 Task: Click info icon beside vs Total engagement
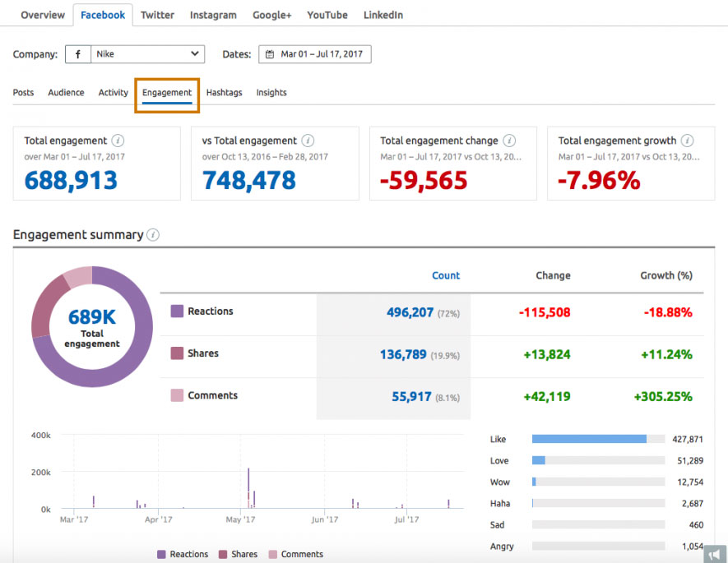pyautogui.click(x=308, y=141)
